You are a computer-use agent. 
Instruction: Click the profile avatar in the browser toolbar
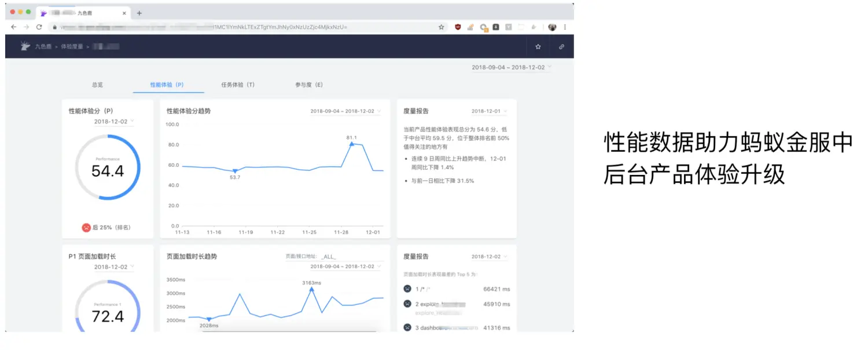click(553, 27)
